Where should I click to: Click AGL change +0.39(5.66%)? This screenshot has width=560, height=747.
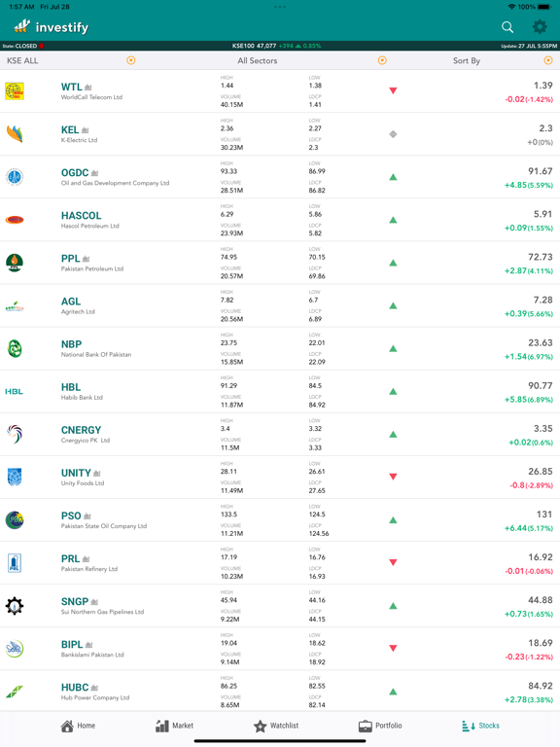(x=529, y=313)
